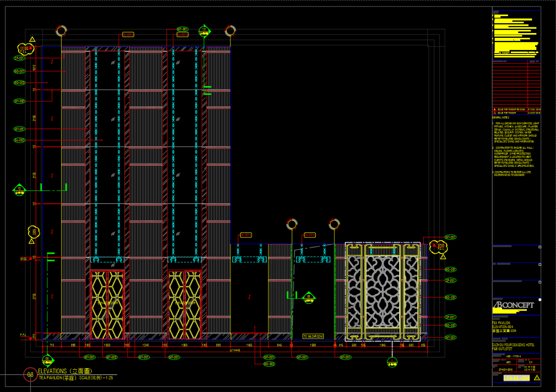Select the revision triangle above the 11100 cloud
Image resolution: width=556 pixels, height=392 pixels.
pyautogui.click(x=33, y=40)
